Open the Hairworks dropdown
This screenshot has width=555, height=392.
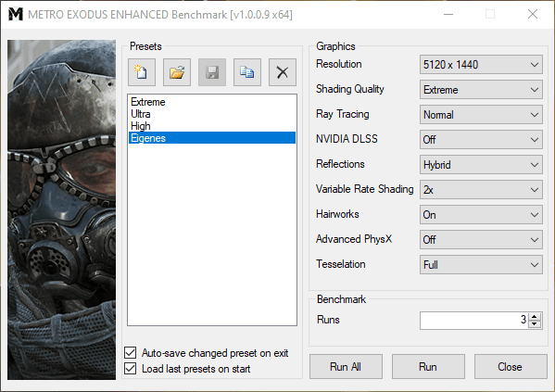tap(481, 215)
